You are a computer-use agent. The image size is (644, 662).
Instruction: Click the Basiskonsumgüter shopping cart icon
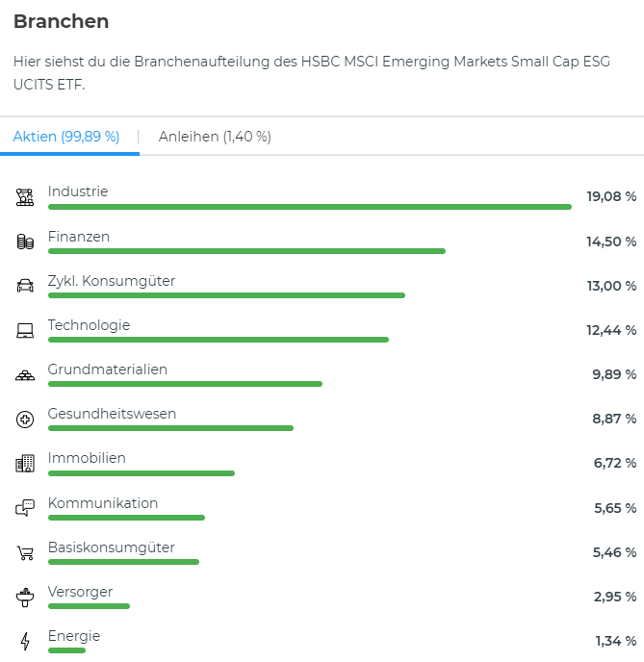[x=25, y=553]
